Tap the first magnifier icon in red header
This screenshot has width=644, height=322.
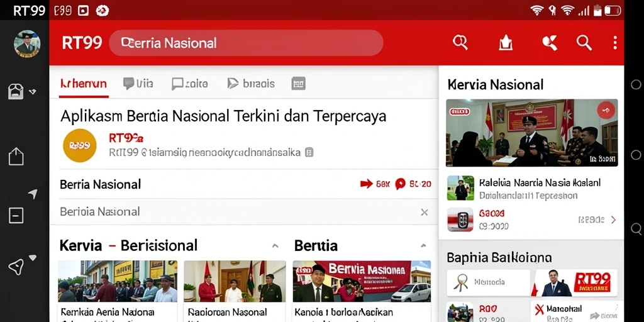click(x=460, y=42)
